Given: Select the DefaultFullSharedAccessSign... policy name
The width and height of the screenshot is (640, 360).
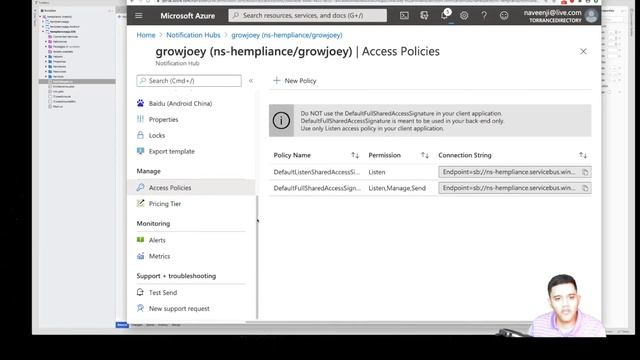Looking at the screenshot, I should [317, 188].
